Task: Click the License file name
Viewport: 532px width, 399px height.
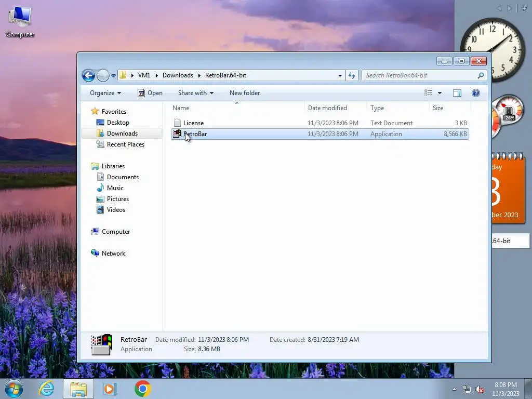Action: pyautogui.click(x=193, y=123)
